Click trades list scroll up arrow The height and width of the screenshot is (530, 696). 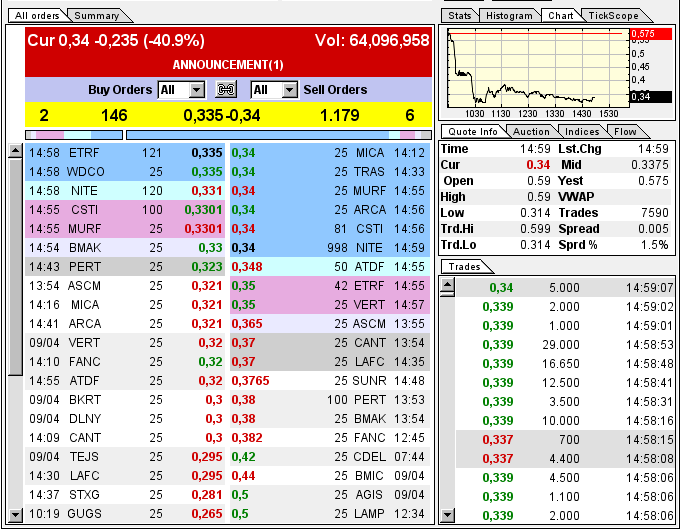click(x=447, y=287)
